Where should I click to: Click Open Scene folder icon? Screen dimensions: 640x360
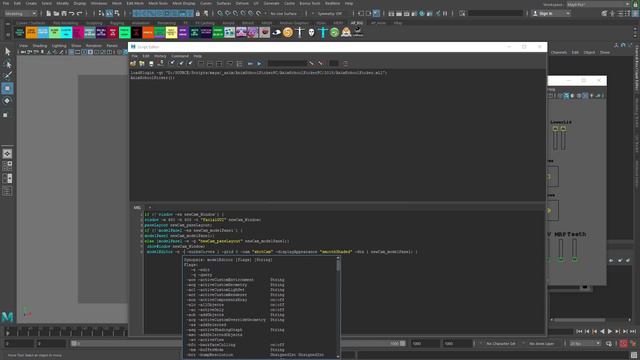pyautogui.click(x=56, y=13)
